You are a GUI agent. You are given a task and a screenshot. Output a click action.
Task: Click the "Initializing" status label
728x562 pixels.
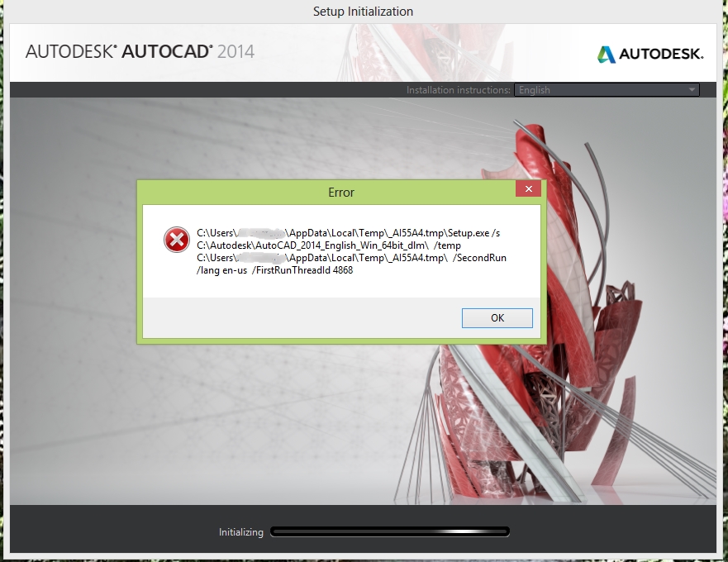[240, 532]
